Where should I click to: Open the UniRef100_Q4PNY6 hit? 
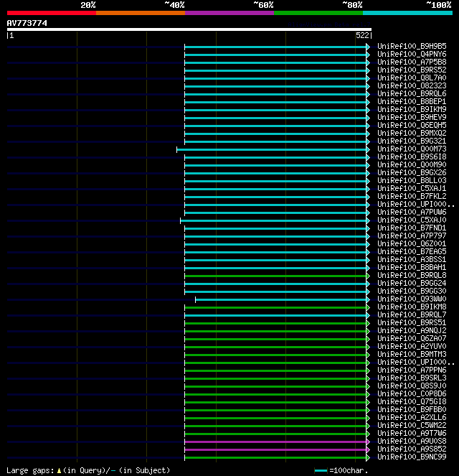click(412, 54)
